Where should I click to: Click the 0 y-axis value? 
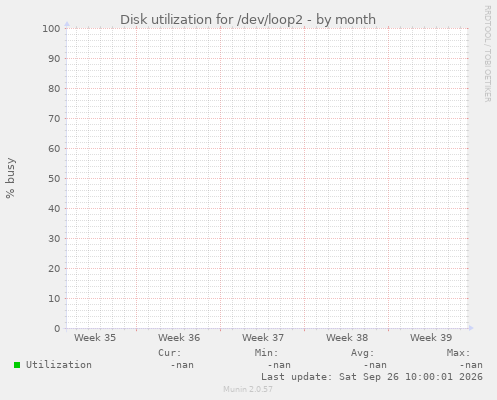pyautogui.click(x=57, y=329)
